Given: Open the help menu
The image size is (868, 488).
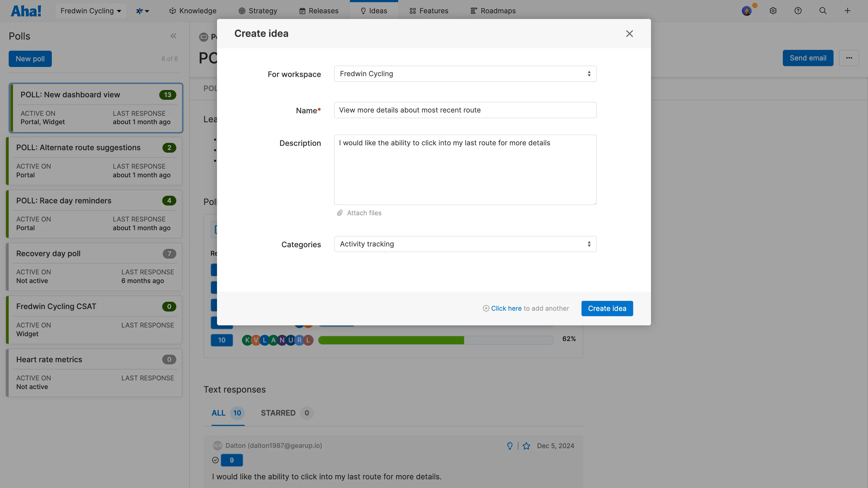Looking at the screenshot, I should click(x=798, y=11).
